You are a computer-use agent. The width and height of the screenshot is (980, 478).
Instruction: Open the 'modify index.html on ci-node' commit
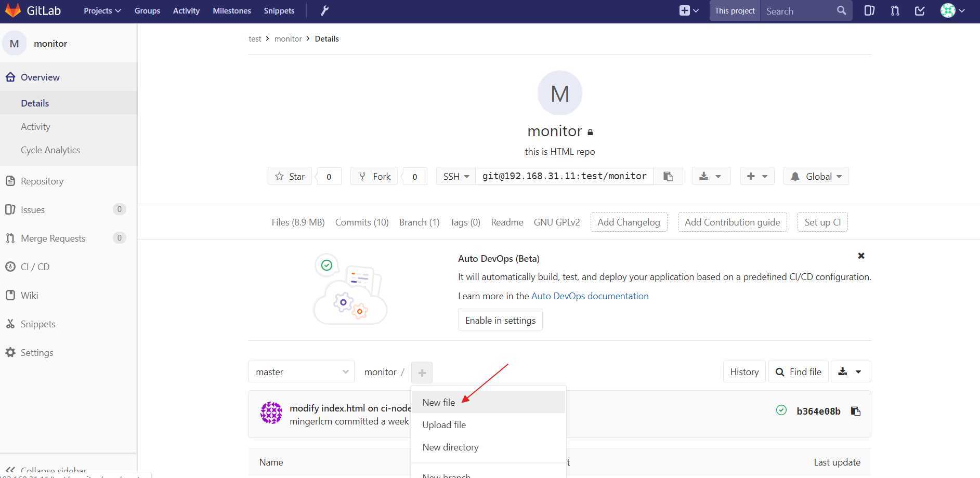pyautogui.click(x=350, y=408)
